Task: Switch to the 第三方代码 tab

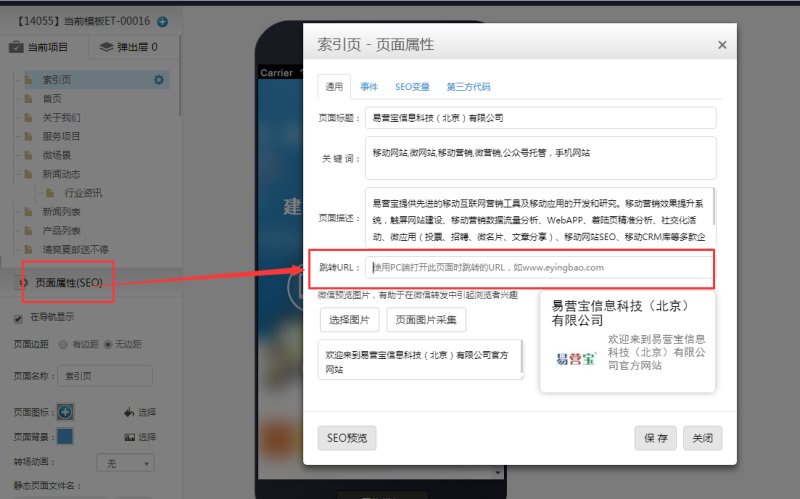Action: point(468,87)
